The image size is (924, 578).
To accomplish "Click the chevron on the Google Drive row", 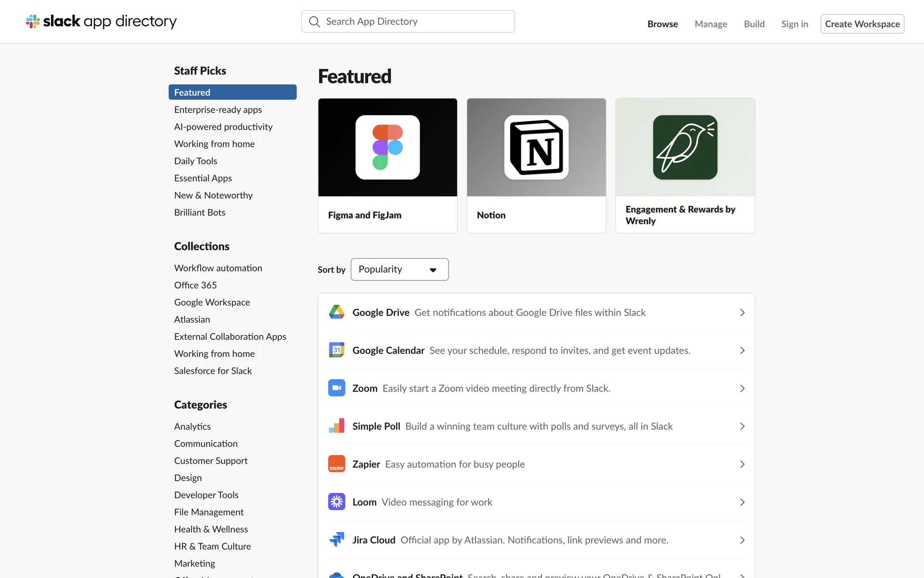I will pyautogui.click(x=742, y=313).
